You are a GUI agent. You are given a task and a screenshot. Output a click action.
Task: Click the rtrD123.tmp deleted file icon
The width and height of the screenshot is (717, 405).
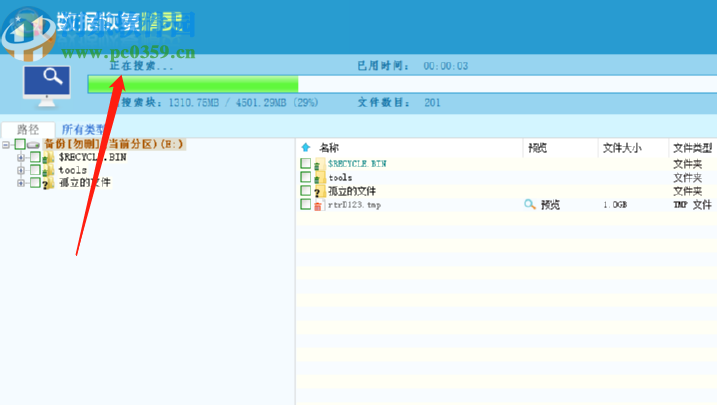pos(319,205)
